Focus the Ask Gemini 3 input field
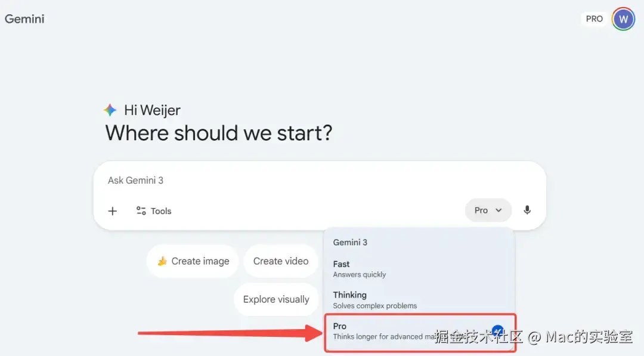The width and height of the screenshot is (644, 356). click(x=298, y=180)
